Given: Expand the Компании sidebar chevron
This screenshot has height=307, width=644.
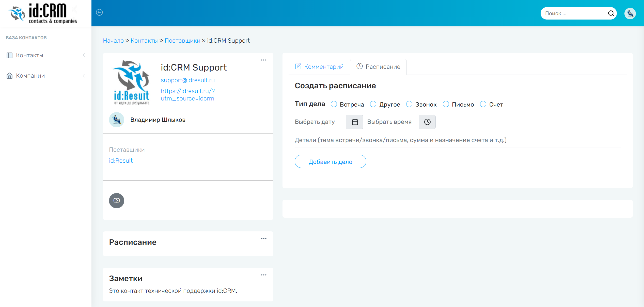Looking at the screenshot, I should coord(84,76).
